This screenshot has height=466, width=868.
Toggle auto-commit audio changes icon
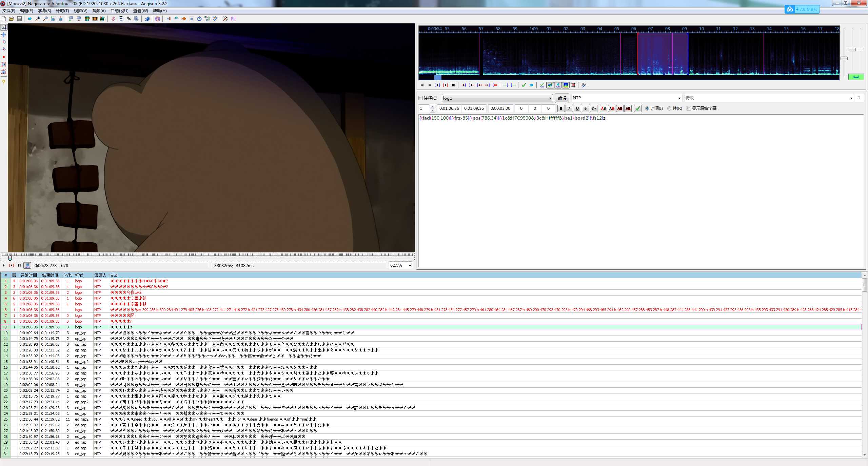(542, 85)
